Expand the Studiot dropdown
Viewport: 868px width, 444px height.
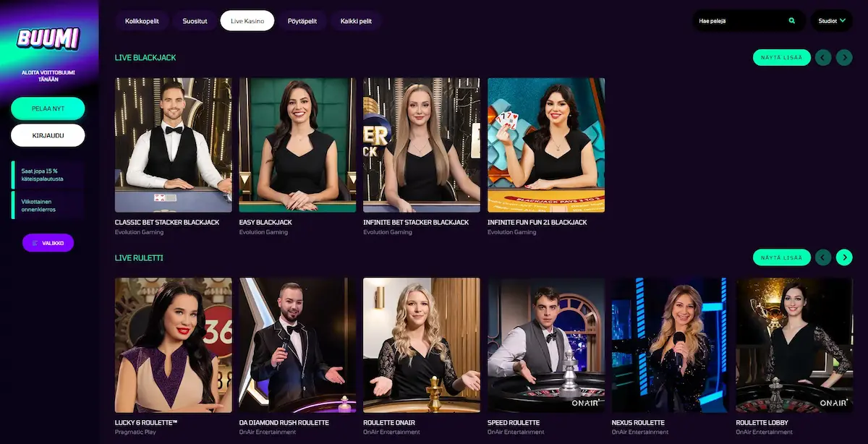[x=832, y=21]
